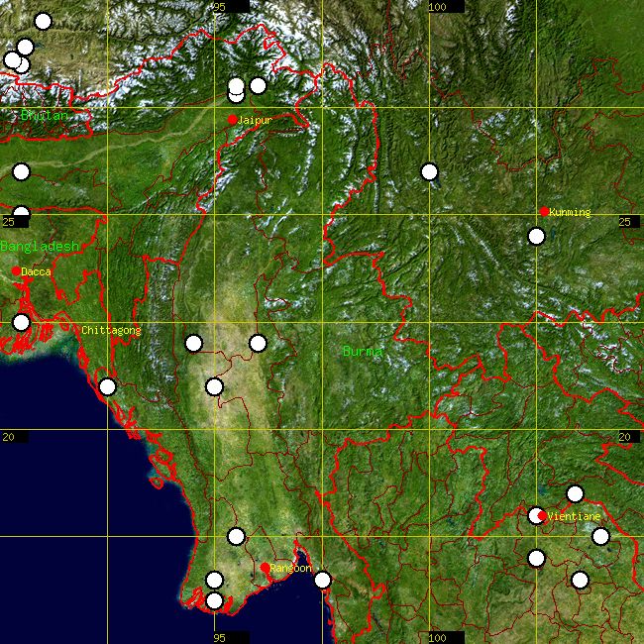
Task: Click the white marker directly south of Kunming
Action: point(536,237)
